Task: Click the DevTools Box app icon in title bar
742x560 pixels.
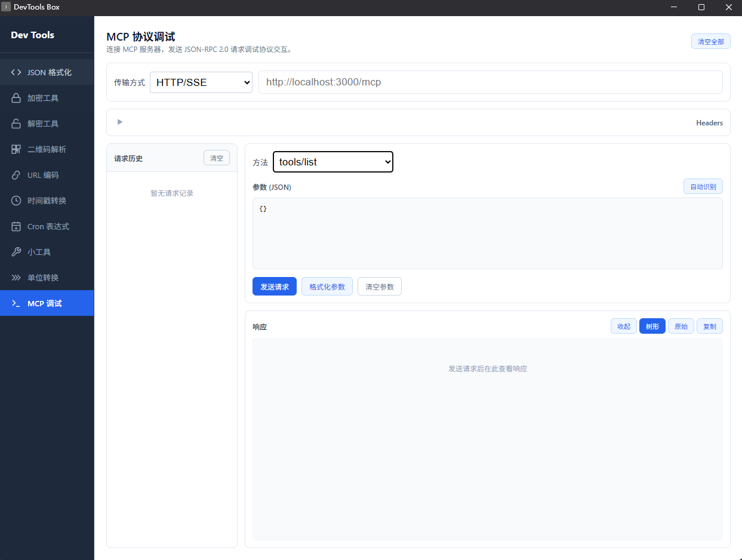Action: [x=6, y=7]
